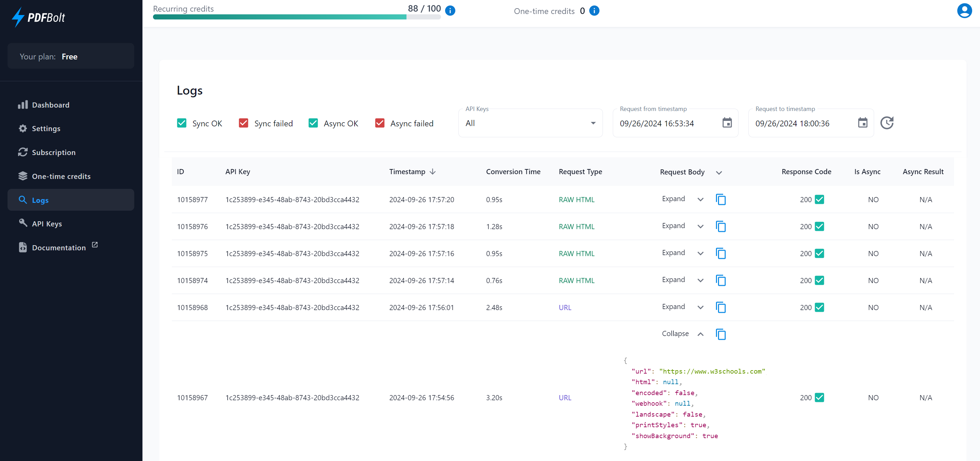Click the Your plan Free box
Image resolution: width=980 pixels, height=461 pixels.
point(71,56)
